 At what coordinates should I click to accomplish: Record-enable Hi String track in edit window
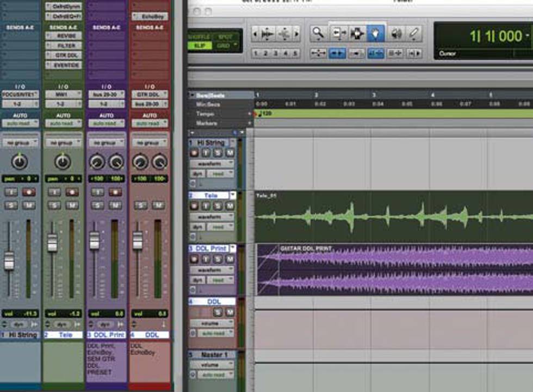(194, 153)
